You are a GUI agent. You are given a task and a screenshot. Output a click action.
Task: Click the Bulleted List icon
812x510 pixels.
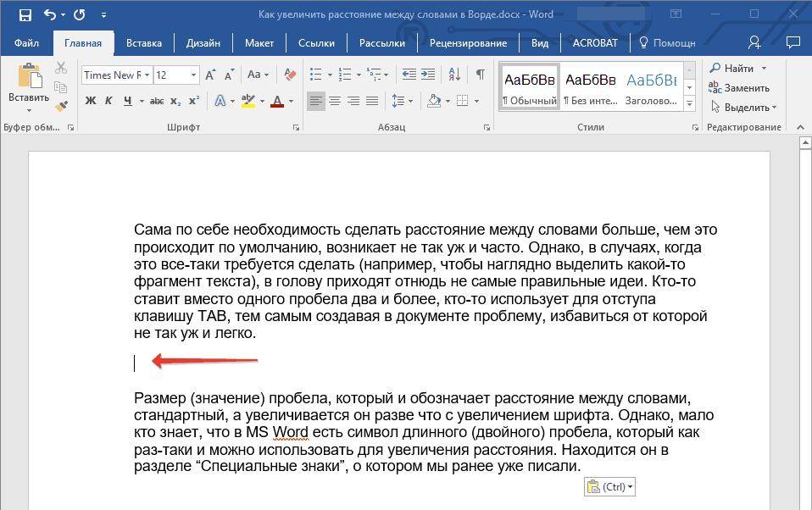[316, 75]
